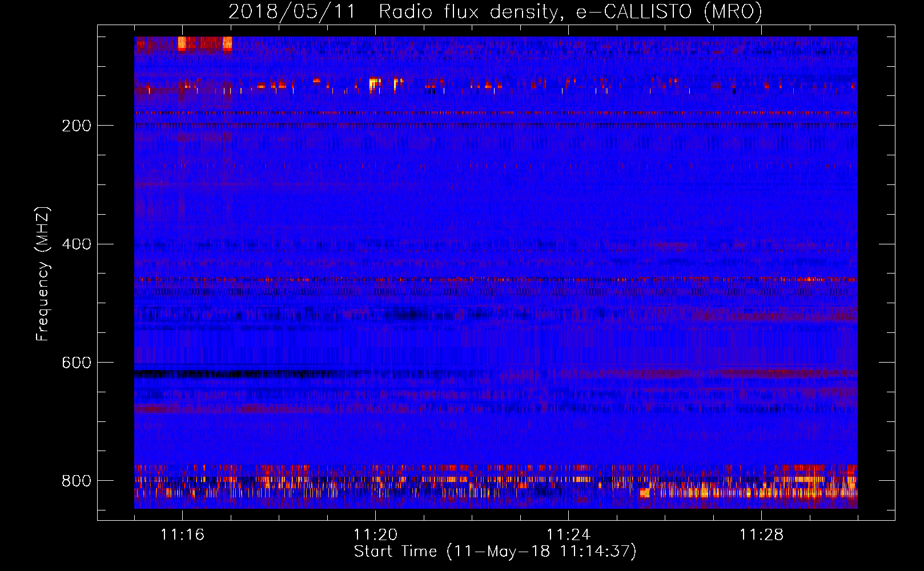
Task: Click the 800 MHz axis tick label
Action: click(x=77, y=481)
